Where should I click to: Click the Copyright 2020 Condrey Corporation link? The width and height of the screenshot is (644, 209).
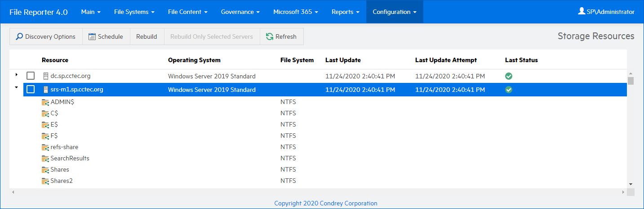326,204
